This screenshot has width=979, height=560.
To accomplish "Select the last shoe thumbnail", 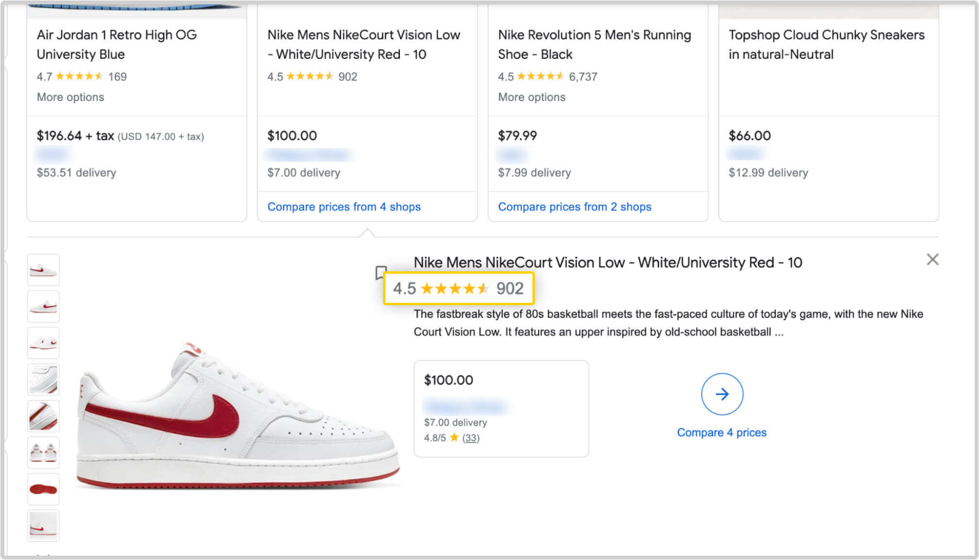I will click(x=43, y=526).
